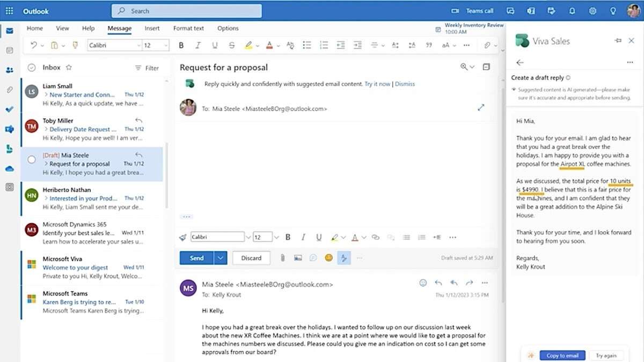Toggle italic formatting for the draft
This screenshot has width=644, height=362.
(x=303, y=237)
